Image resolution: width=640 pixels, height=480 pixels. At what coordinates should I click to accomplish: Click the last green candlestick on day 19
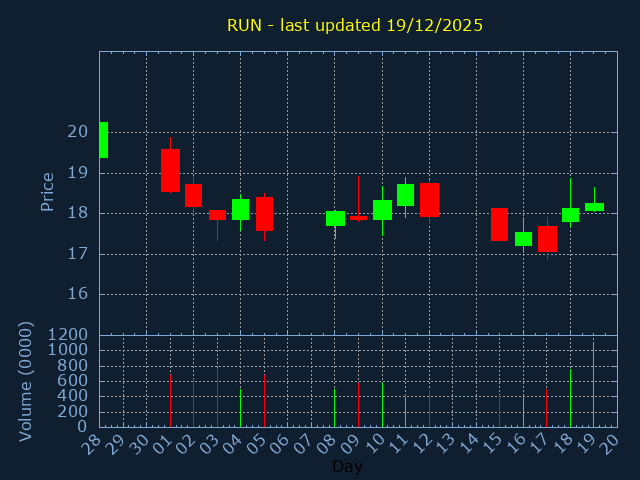coord(594,207)
